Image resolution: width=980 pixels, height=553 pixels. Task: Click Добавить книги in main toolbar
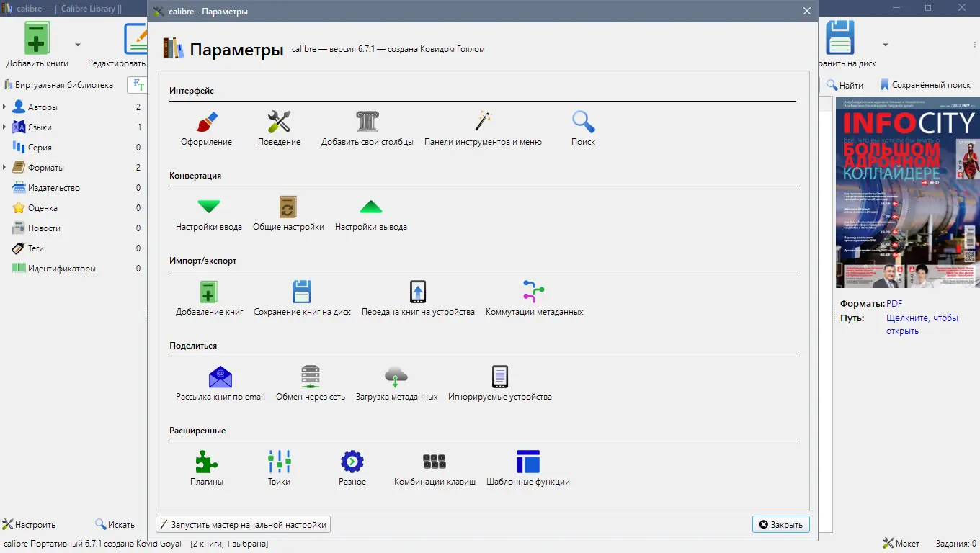point(37,44)
